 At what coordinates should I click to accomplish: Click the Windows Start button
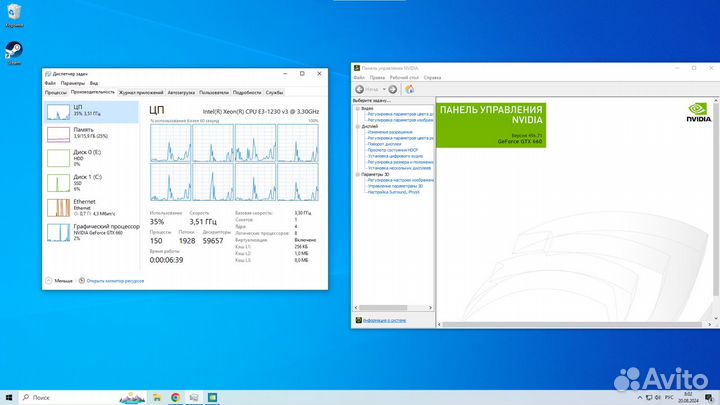pyautogui.click(x=8, y=397)
